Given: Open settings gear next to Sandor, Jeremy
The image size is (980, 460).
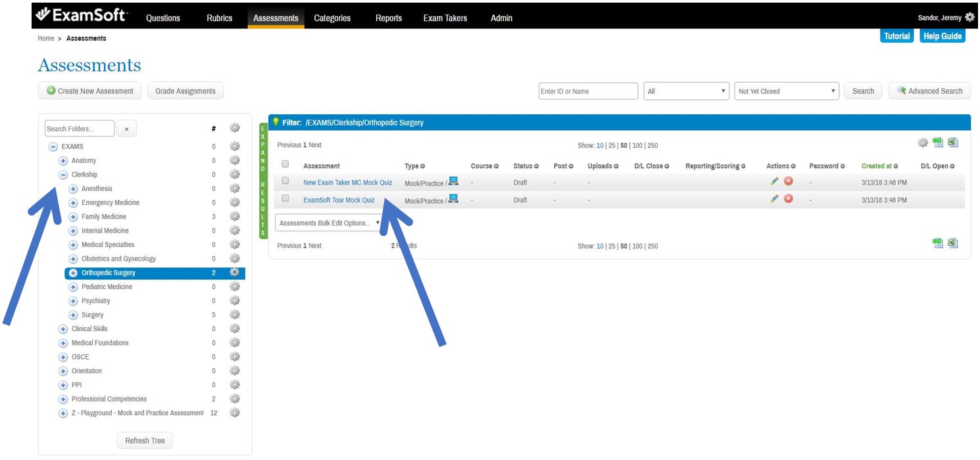Looking at the screenshot, I should (x=969, y=18).
